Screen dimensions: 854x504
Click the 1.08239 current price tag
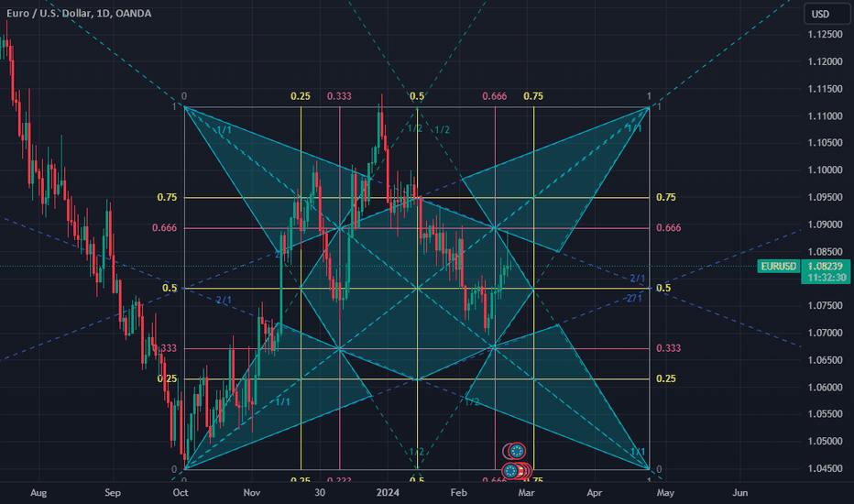826,267
